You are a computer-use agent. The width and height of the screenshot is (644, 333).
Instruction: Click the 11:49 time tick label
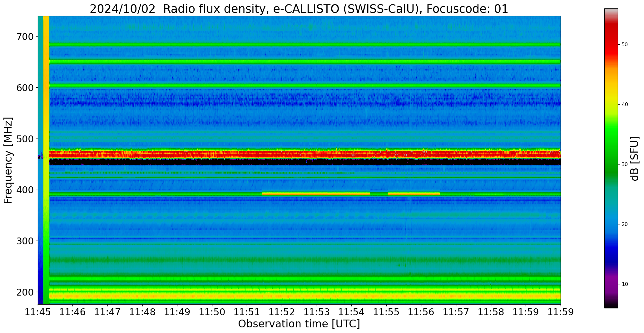pos(177,312)
